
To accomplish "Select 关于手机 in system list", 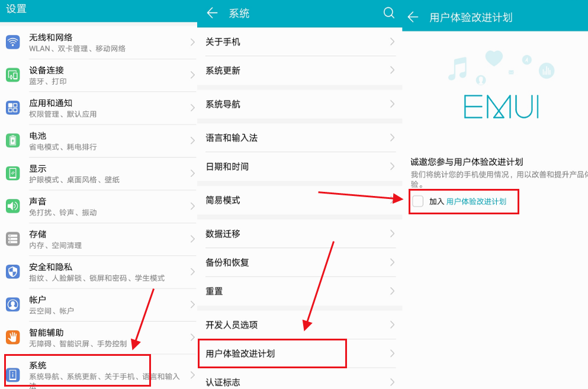I will [x=300, y=41].
